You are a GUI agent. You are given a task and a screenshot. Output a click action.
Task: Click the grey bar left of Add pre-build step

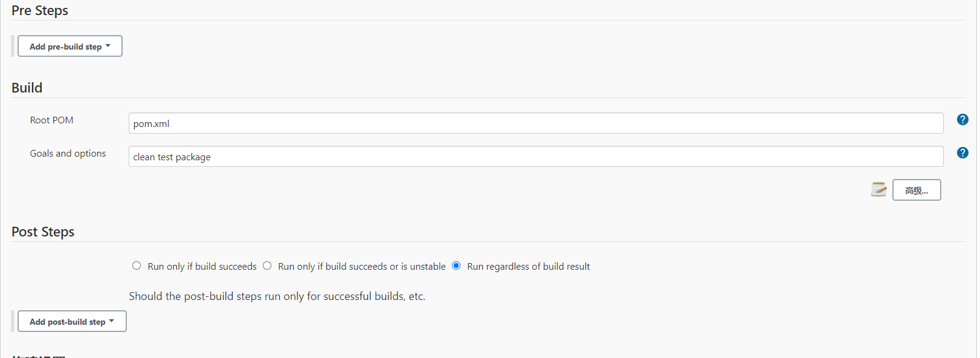pyautogui.click(x=13, y=46)
